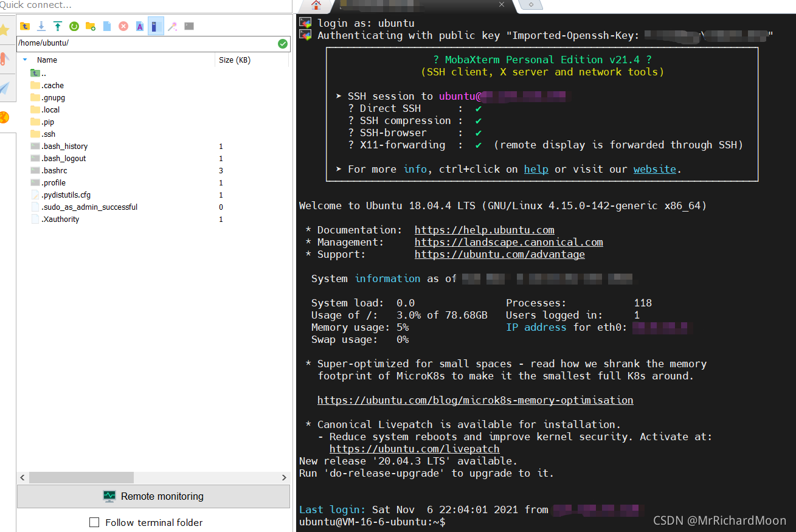796x532 pixels.
Task: Click the 'help' link in MobaXterm banner
Action: click(x=536, y=169)
